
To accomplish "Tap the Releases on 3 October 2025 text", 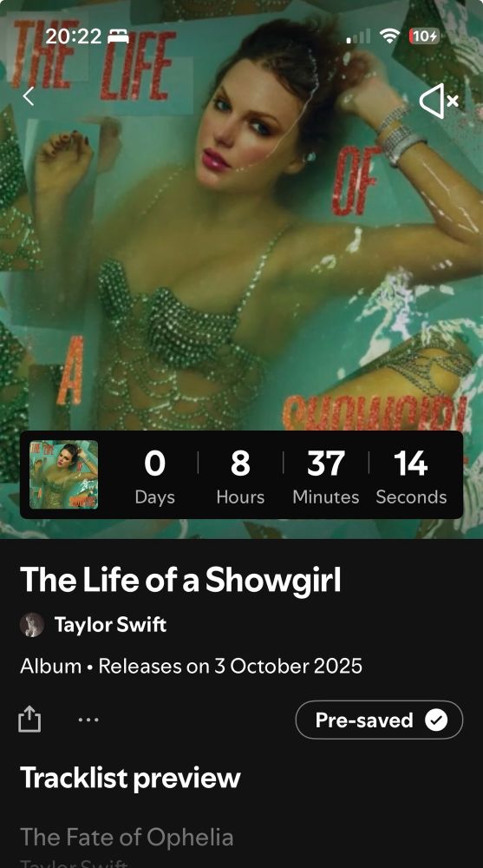I will (x=230, y=666).
